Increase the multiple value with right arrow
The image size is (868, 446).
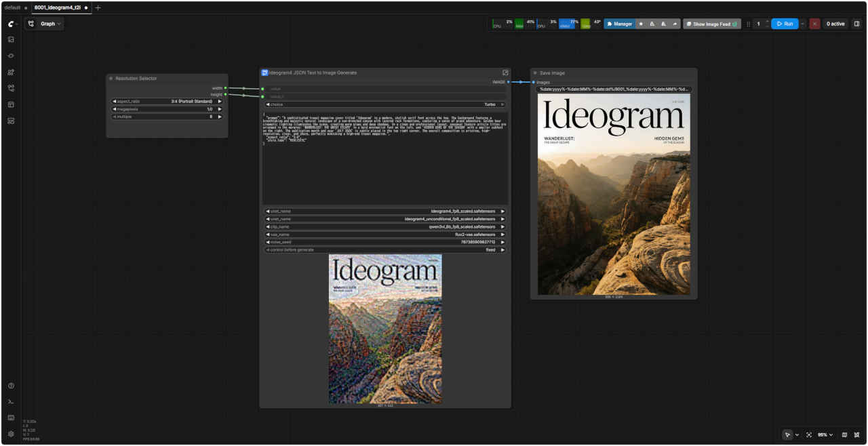[x=219, y=117]
